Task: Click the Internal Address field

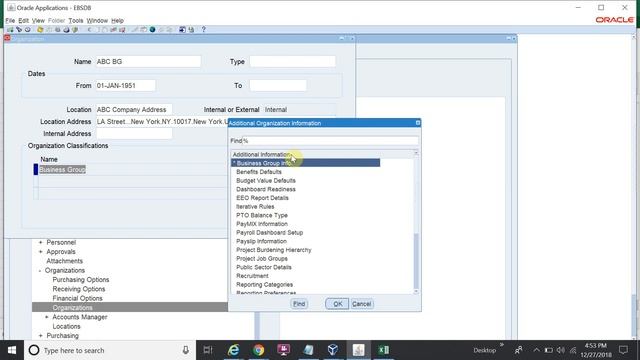Action: coord(133,134)
